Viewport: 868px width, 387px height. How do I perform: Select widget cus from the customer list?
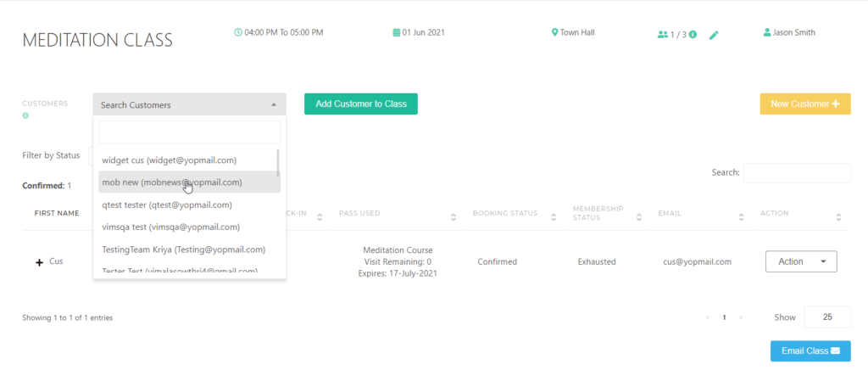pos(169,160)
